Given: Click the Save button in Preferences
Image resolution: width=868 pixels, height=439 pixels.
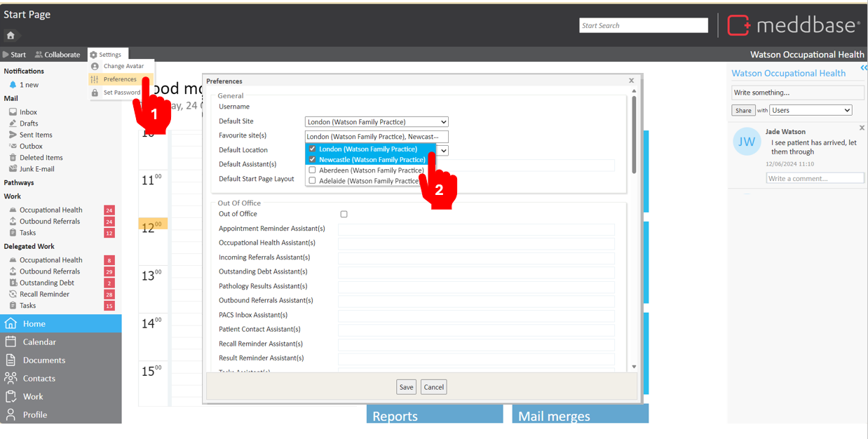Looking at the screenshot, I should click(406, 387).
